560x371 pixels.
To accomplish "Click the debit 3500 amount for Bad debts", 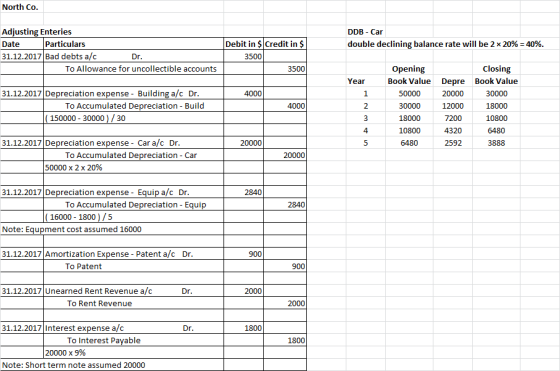I will [x=244, y=56].
